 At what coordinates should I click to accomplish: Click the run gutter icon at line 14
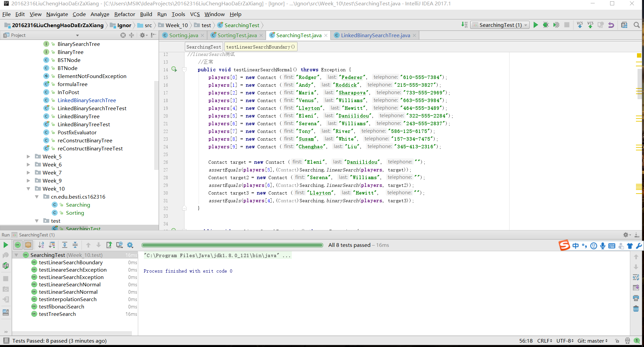click(174, 69)
